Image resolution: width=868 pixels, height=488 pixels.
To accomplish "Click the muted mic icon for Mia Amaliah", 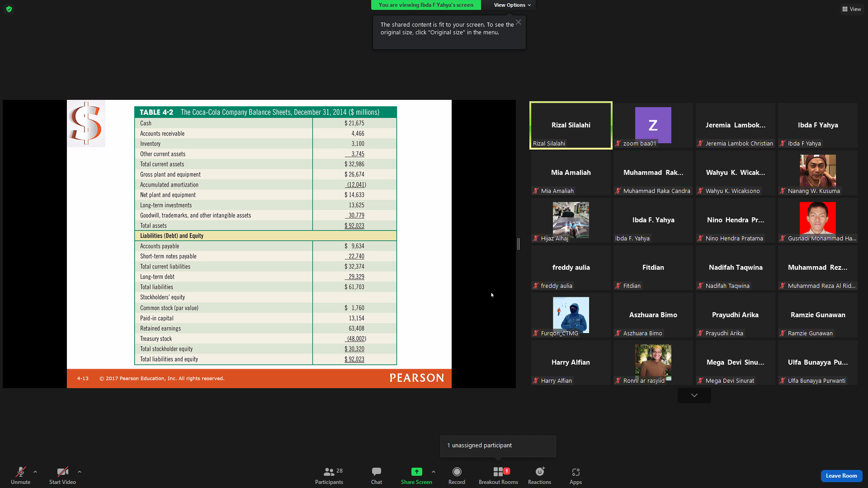I will click(536, 191).
